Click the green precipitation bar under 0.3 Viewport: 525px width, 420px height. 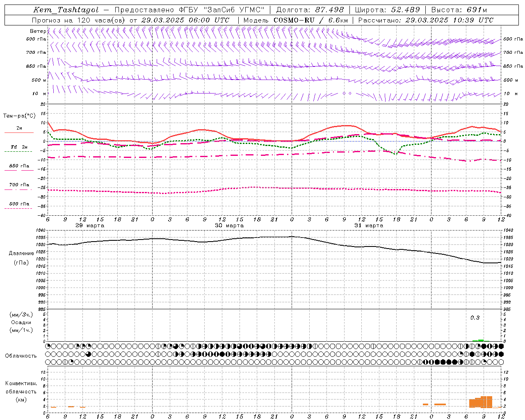(x=481, y=340)
